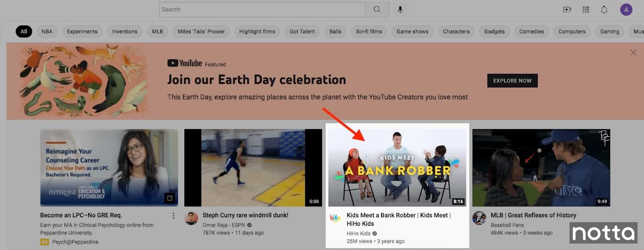The width and height of the screenshot is (644, 250).
Task: Visit the Baseball Fans channel link
Action: click(x=507, y=225)
